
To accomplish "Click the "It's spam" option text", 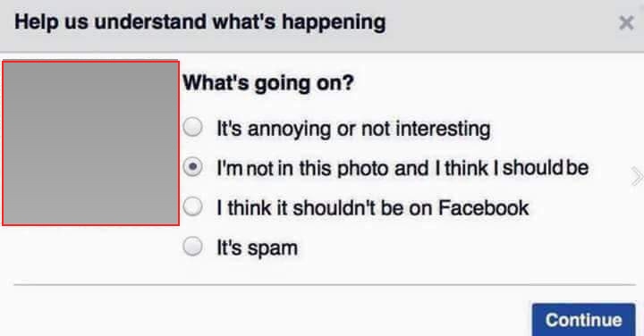I will [257, 248].
